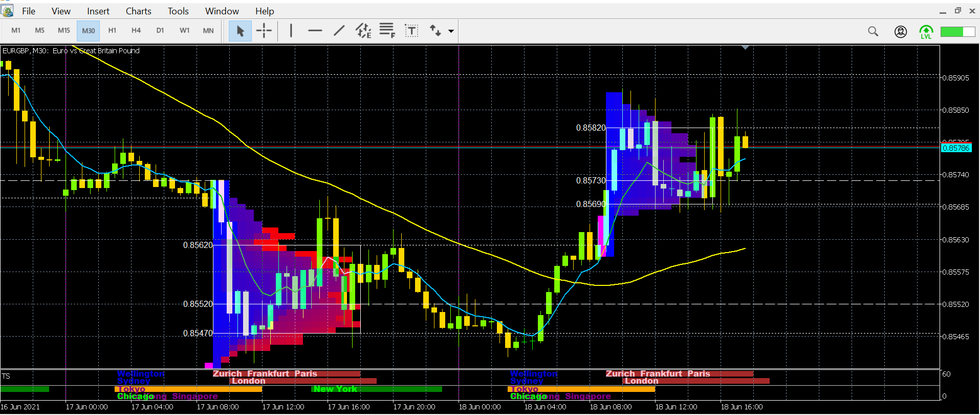Click the 17 Jun 00:00 time label

(86, 407)
